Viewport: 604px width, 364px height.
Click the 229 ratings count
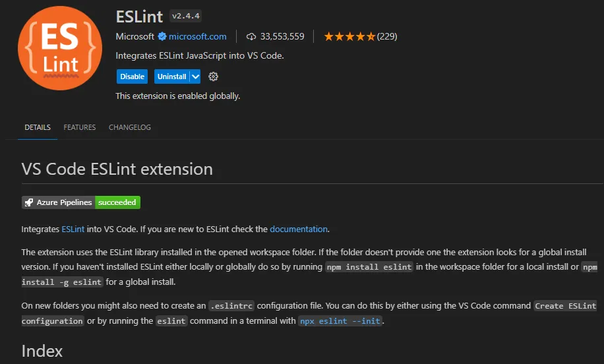coord(387,36)
